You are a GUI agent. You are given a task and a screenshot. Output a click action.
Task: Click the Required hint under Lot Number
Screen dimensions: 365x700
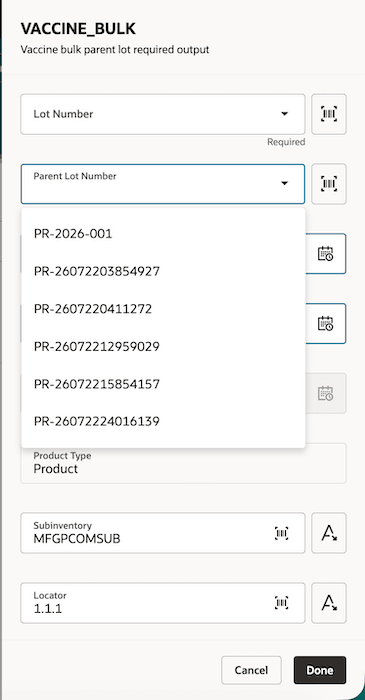pos(286,142)
